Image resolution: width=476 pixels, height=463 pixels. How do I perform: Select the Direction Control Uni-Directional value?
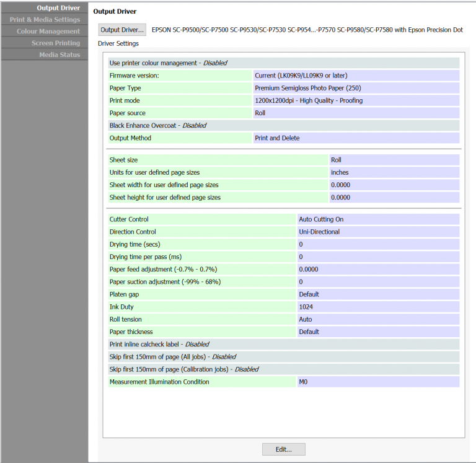point(379,232)
